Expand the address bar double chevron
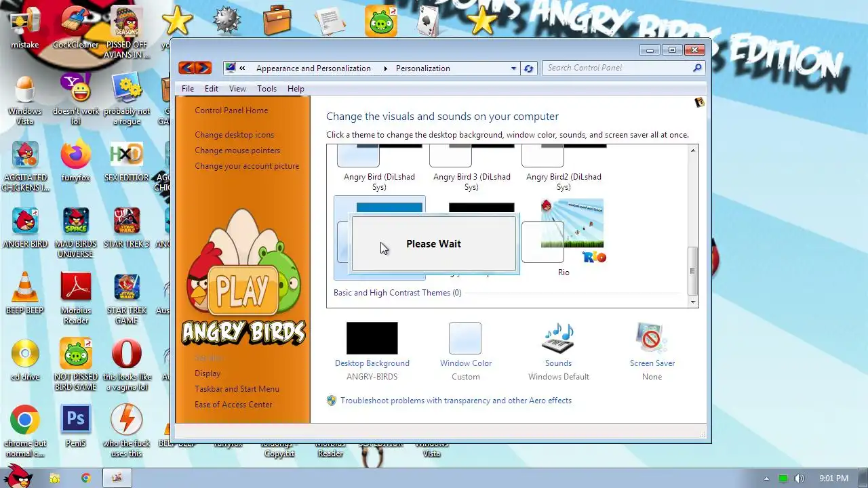Screen dimensions: 868x488 (243, 68)
